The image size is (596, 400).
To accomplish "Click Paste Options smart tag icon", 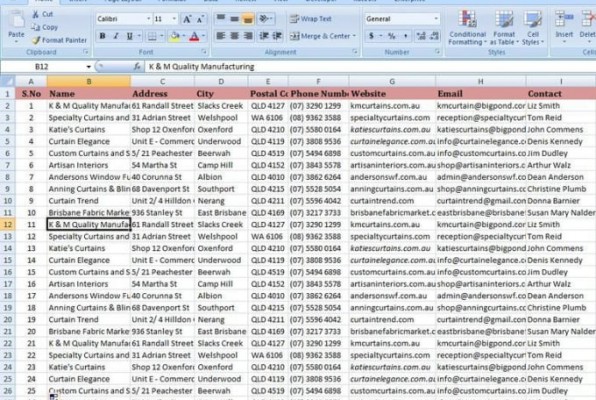I will pyautogui.click(x=54, y=397).
